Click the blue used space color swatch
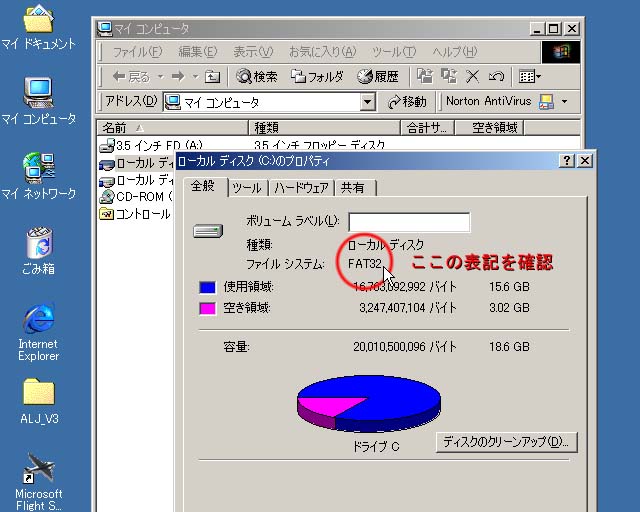This screenshot has height=512, width=640. (208, 288)
